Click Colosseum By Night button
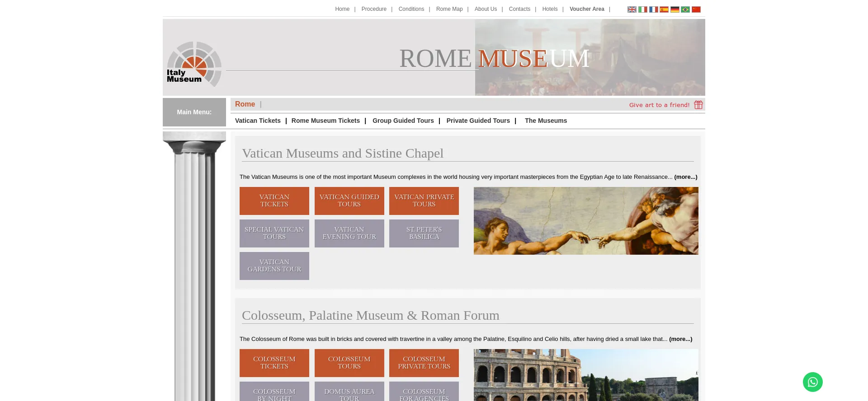The image size is (868, 401). (274, 392)
